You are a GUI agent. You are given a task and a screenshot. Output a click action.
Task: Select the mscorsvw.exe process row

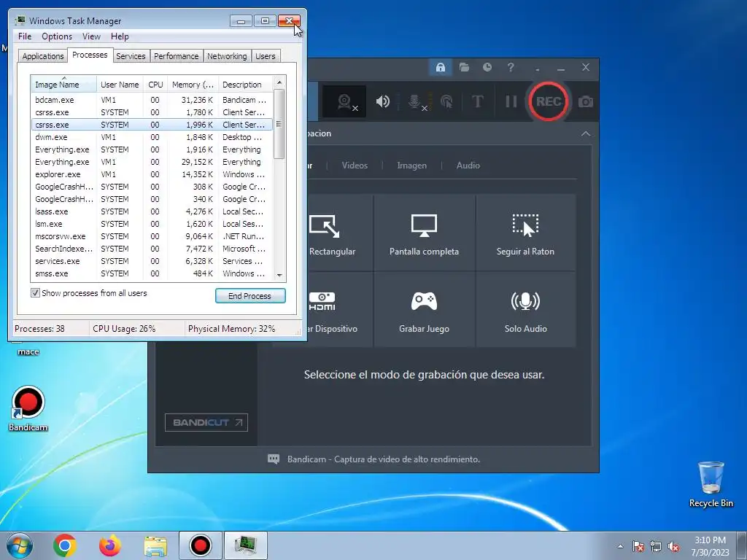152,236
